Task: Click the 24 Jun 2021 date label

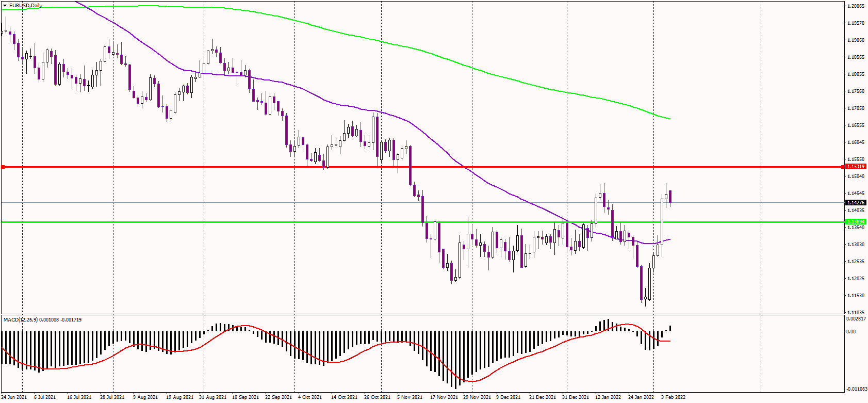Action: pyautogui.click(x=14, y=397)
